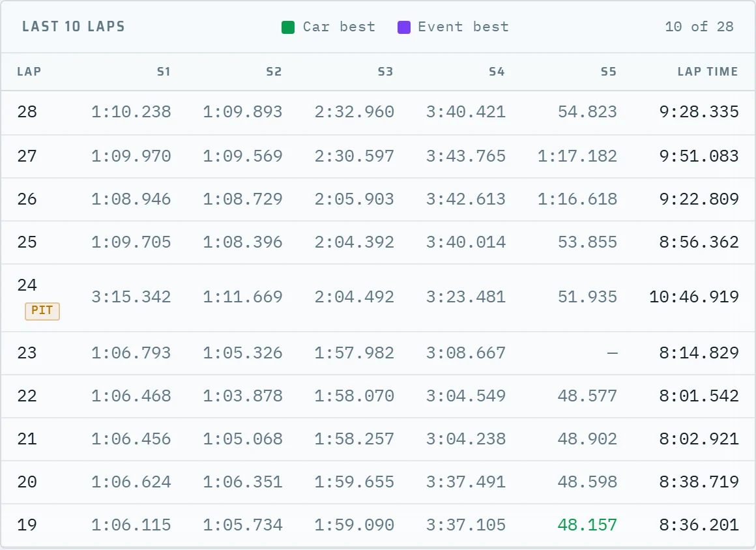
Task: Select lap 28 time 9:28.335
Action: pyautogui.click(x=699, y=112)
